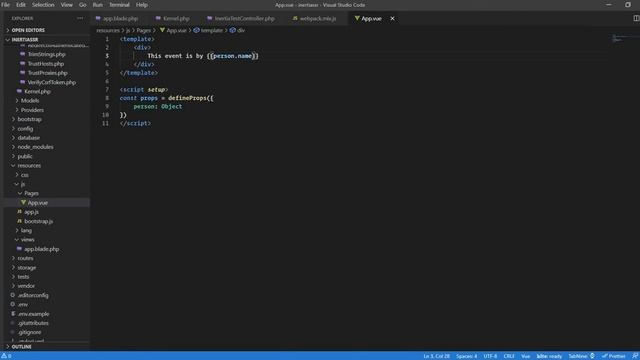Close the App.vue tab
640x360 pixels.
(392, 18)
